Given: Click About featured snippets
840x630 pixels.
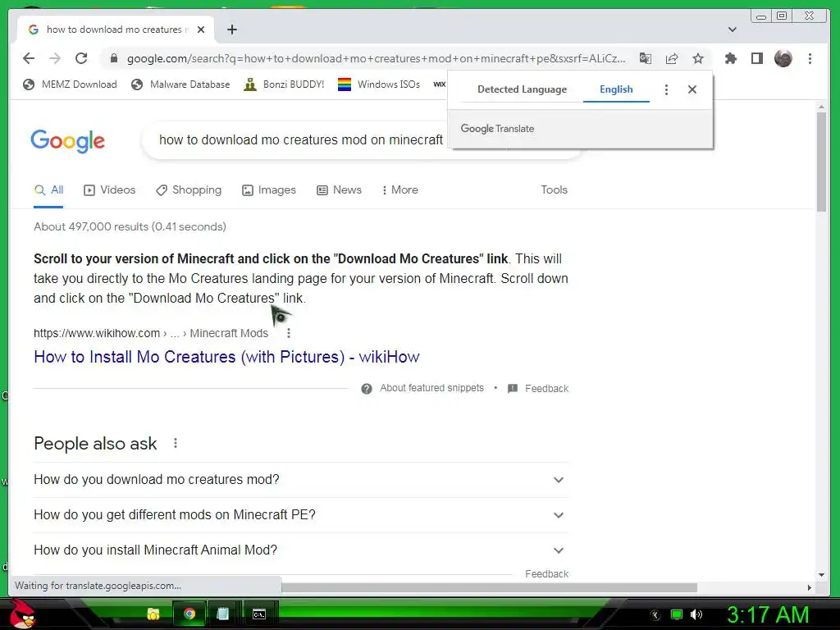Looking at the screenshot, I should pos(422,388).
